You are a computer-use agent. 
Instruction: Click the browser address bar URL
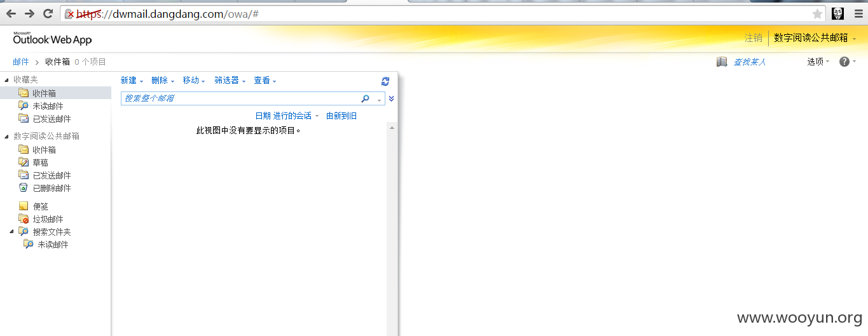click(x=167, y=14)
